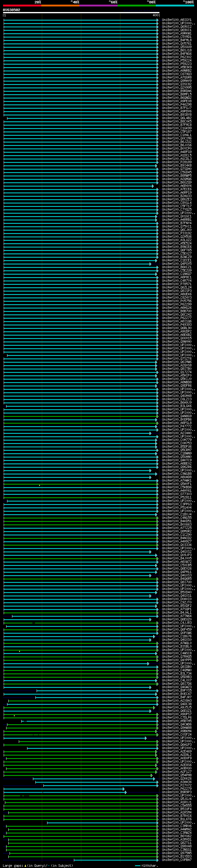Click arrowhead ending the UniRef100_B9RSP3 bar
Image resolution: width=197 pixels, height=868 pixels.
pos(126,793)
